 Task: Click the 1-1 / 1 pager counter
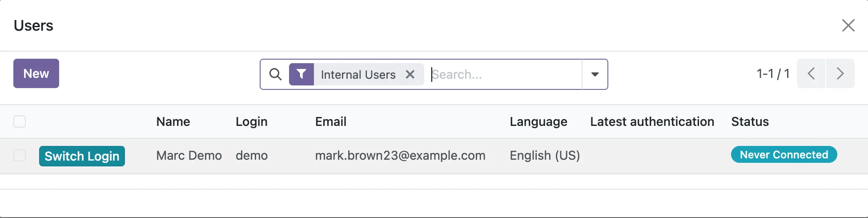[773, 73]
